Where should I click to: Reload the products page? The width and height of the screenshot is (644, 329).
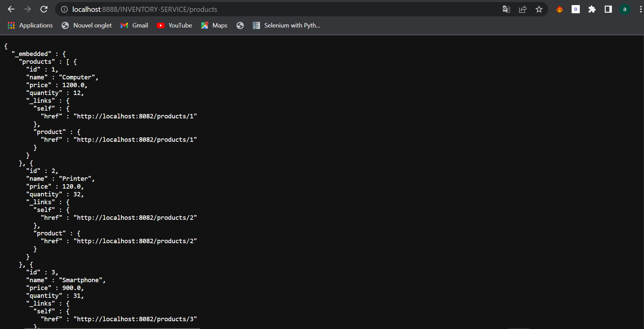coord(44,9)
